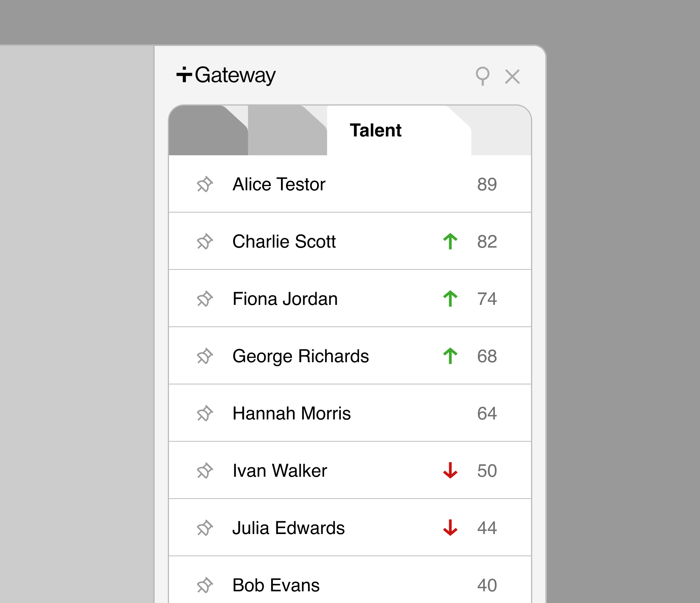Pin Julia Edwards row
The height and width of the screenshot is (603, 700).
click(205, 528)
